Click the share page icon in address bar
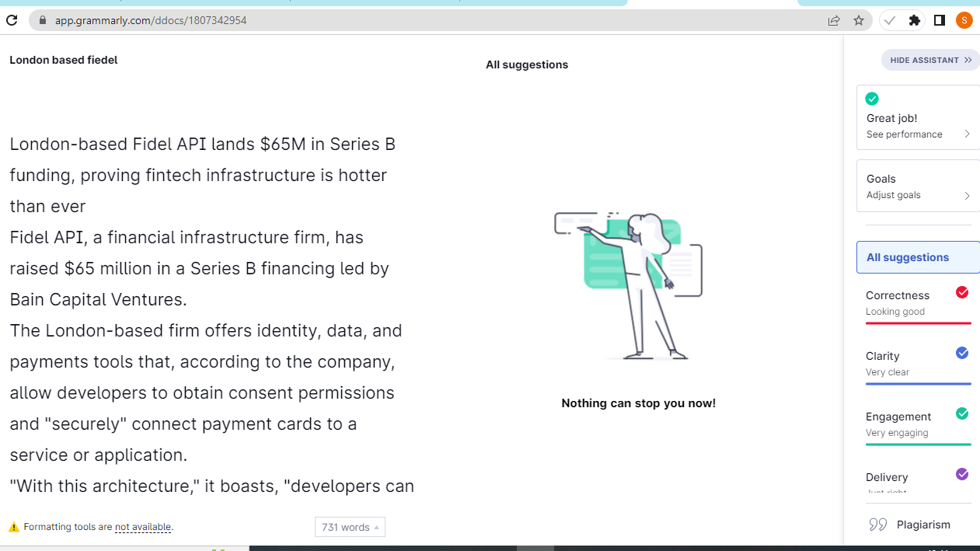The image size is (980, 551). point(834,20)
